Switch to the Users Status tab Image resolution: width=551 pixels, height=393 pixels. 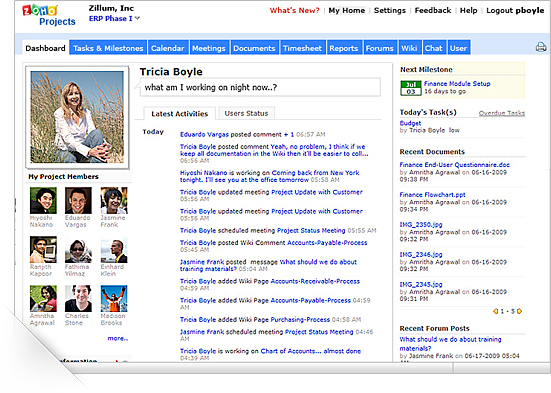point(246,113)
